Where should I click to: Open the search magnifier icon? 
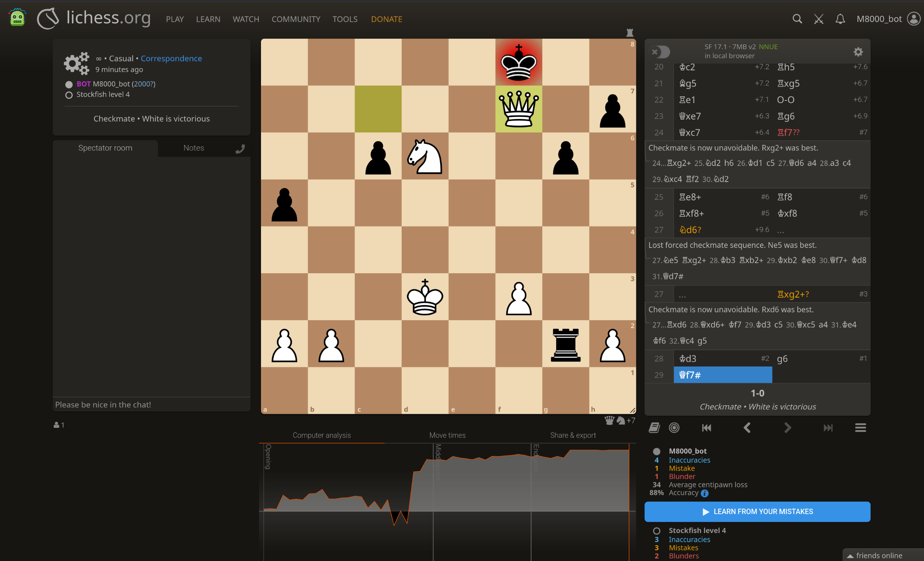point(797,19)
